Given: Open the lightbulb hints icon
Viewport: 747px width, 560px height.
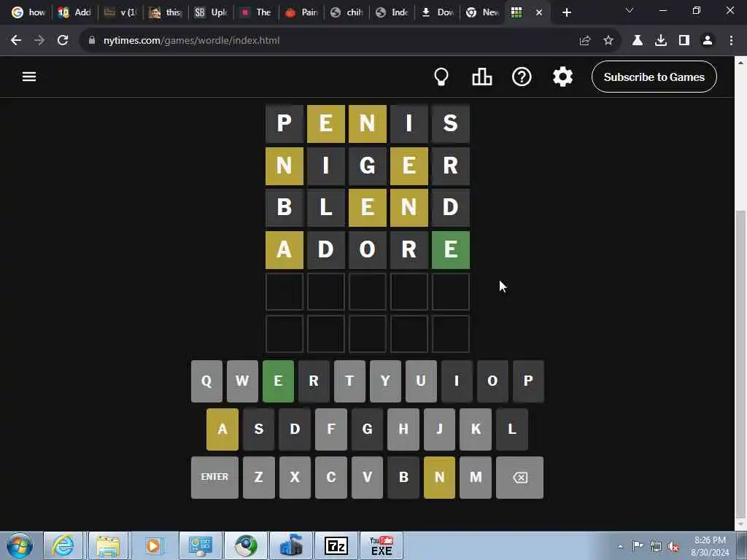Looking at the screenshot, I should (x=441, y=77).
